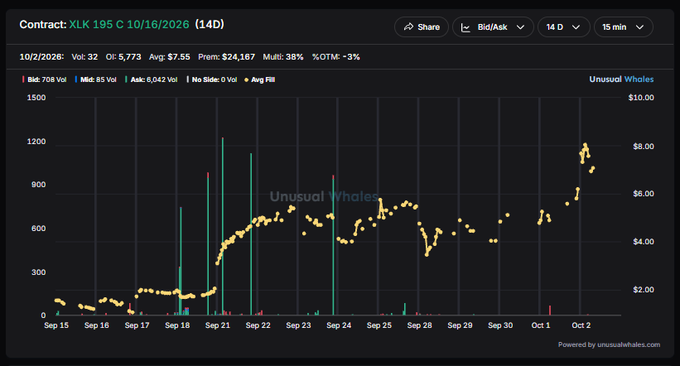Open the 14 D range dropdown
The width and height of the screenshot is (680, 366).
click(x=563, y=27)
